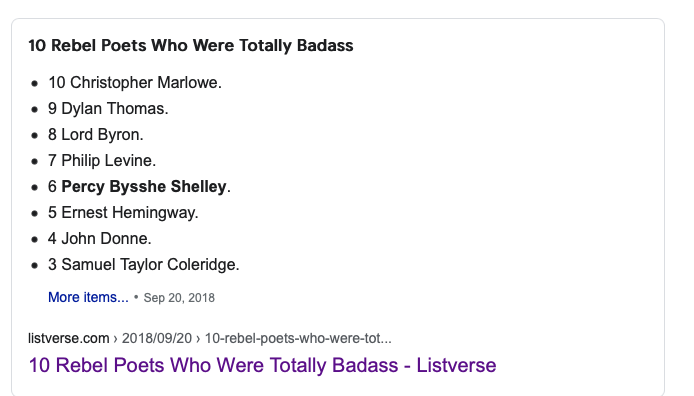Select the Samuel Taylor Coleridge list entry
Viewport: 694px width, 396px height.
tap(144, 265)
